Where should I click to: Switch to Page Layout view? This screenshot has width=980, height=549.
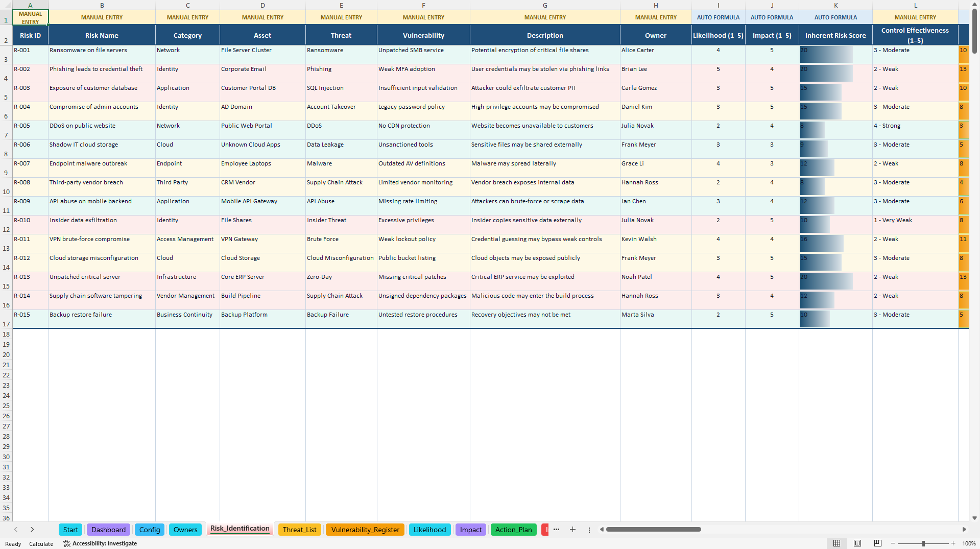[857, 543]
